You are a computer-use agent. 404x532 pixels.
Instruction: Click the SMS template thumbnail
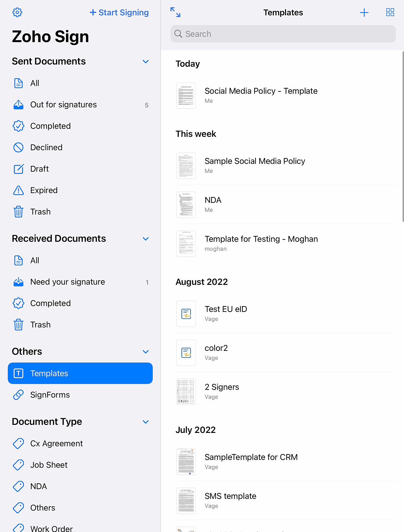click(x=186, y=501)
